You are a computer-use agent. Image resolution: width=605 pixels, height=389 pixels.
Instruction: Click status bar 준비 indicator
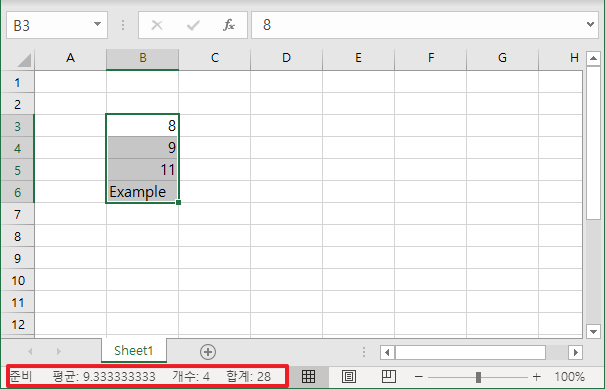click(21, 376)
